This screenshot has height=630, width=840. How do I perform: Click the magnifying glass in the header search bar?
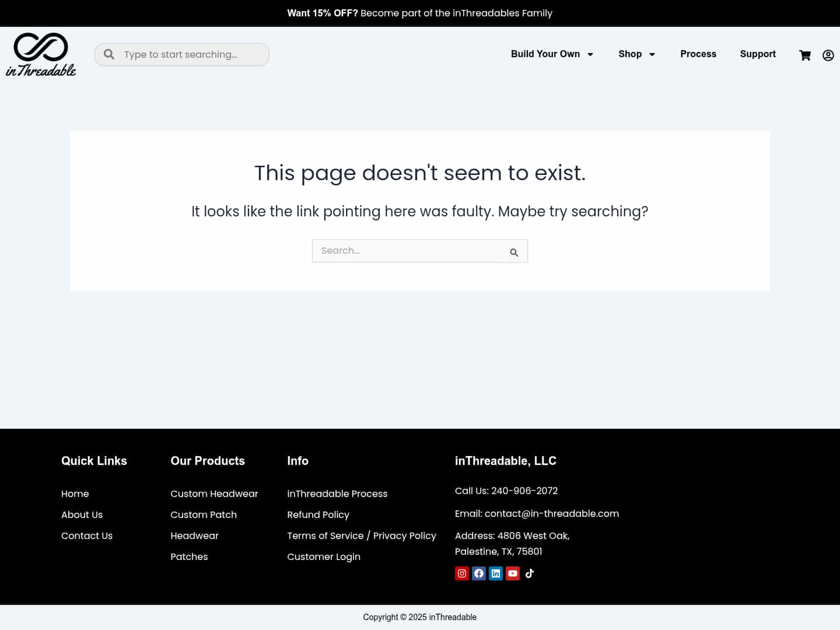point(109,54)
